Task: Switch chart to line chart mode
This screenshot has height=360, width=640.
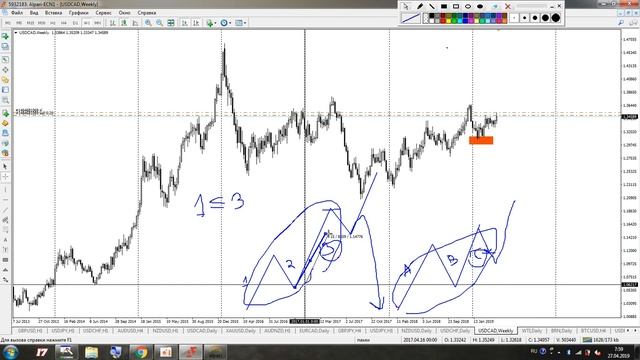Action: [x=135, y=23]
